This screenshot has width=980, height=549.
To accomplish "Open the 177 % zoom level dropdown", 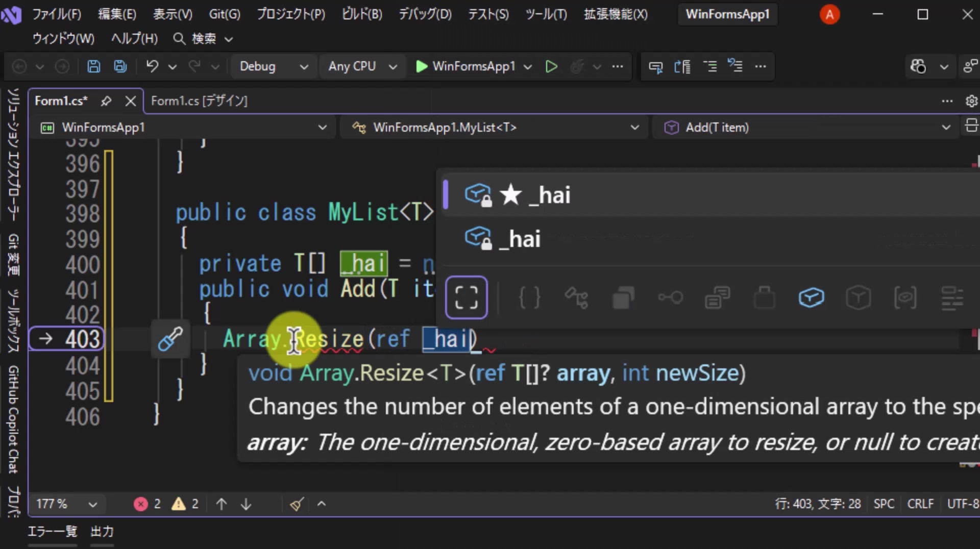I will [66, 504].
